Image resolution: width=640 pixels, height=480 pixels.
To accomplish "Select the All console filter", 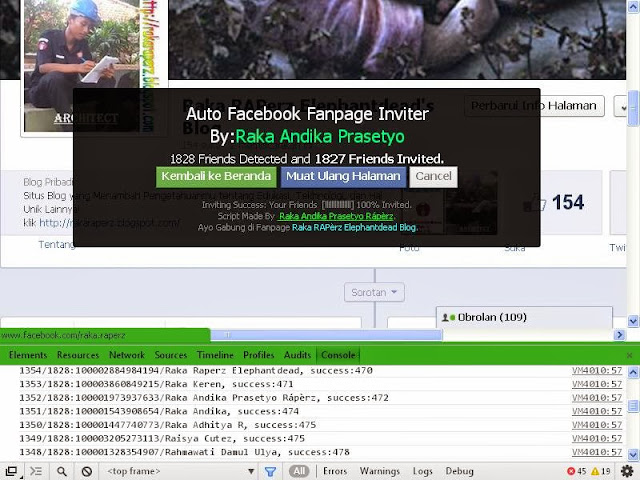I will coord(299,471).
